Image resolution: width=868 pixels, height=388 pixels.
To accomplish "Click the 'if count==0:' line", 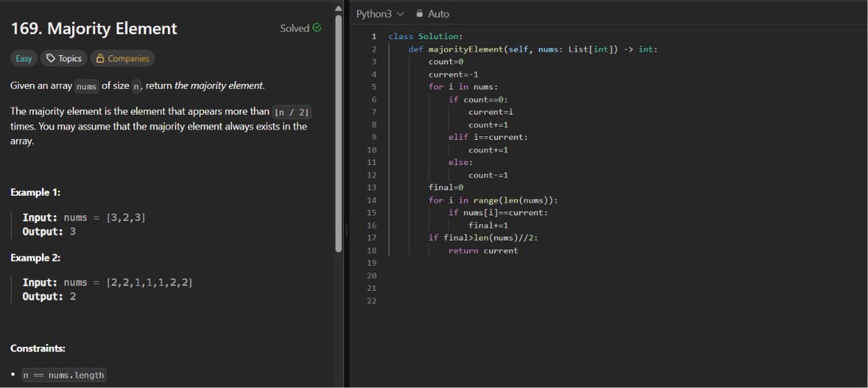I will point(478,99).
